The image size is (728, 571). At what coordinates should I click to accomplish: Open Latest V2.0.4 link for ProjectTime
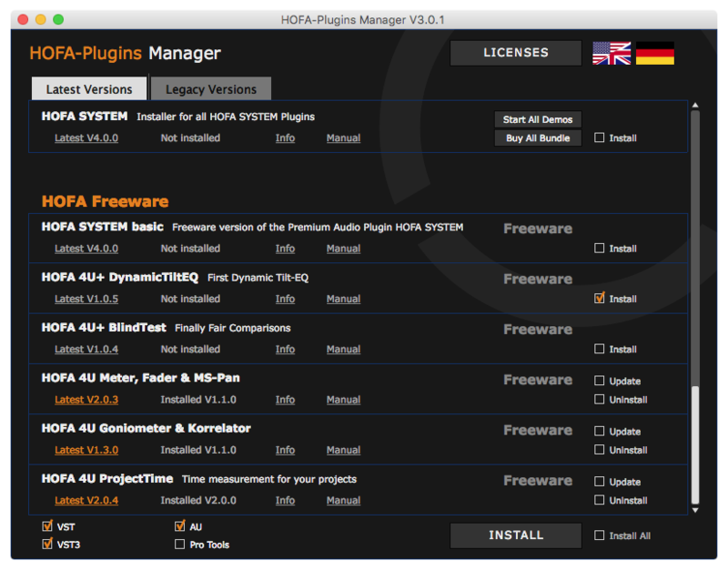pos(86,500)
